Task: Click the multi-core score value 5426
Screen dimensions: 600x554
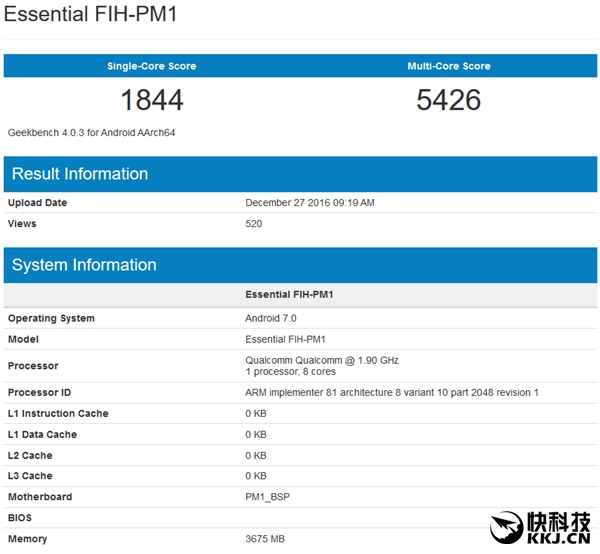Action: point(448,100)
